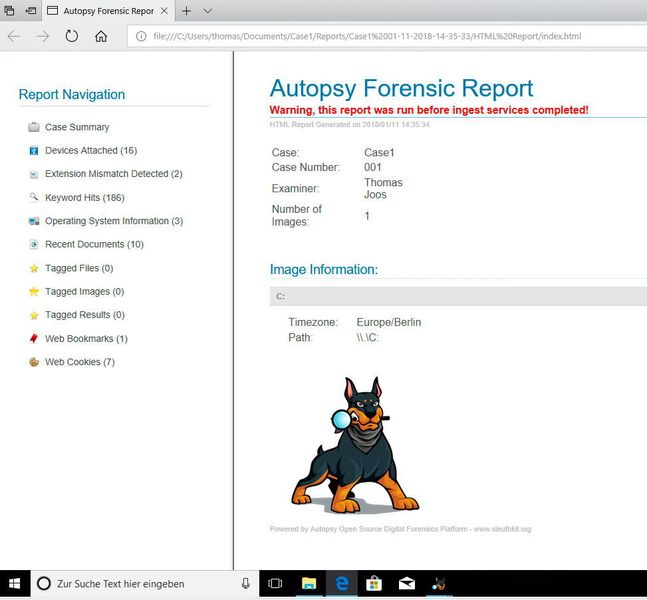Click the red Web Bookmarks icon
The image size is (647, 600).
pos(34,338)
